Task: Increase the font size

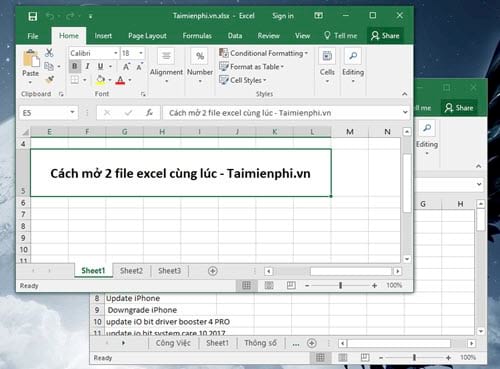Action: 126,66
